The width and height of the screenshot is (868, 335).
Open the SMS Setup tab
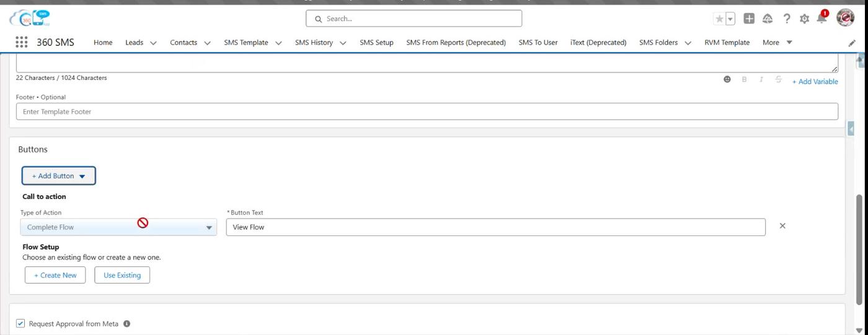[x=376, y=42]
